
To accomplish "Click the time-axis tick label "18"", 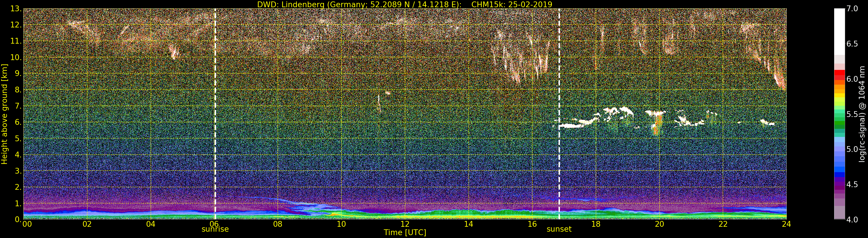I will click(x=596, y=224).
